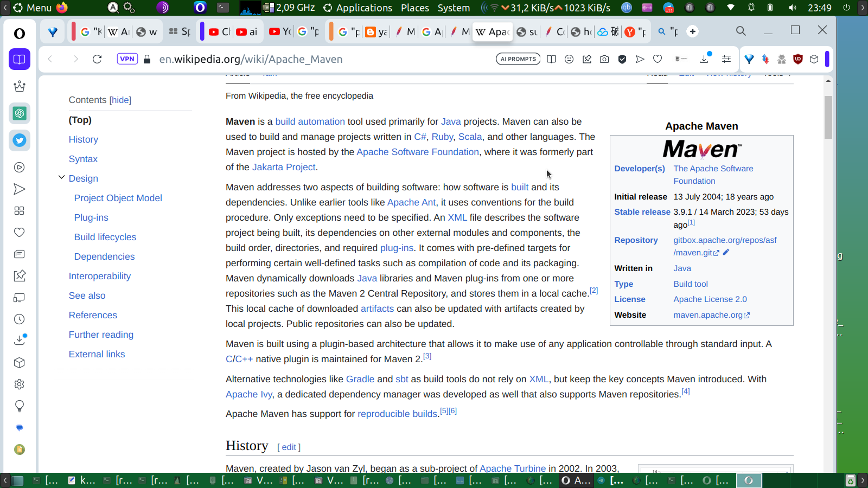The image size is (868, 488).
Task: Open Settings gear icon in the sidebar
Action: [20, 384]
